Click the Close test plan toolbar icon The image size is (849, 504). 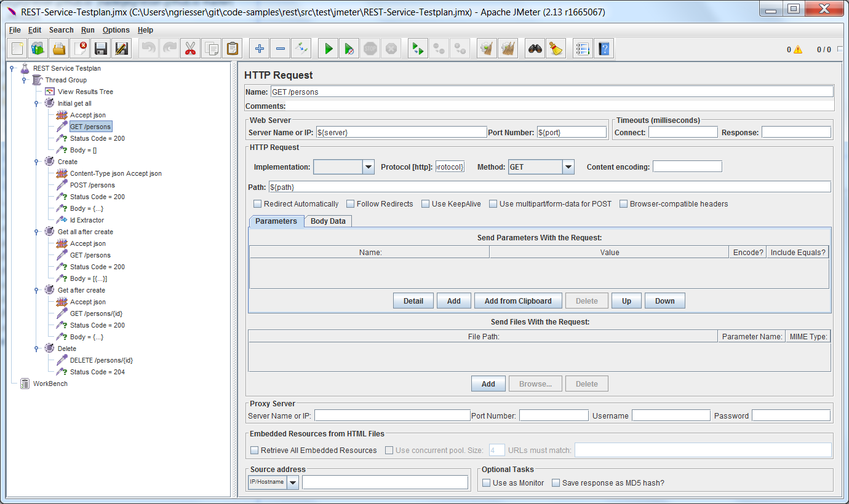(80, 49)
